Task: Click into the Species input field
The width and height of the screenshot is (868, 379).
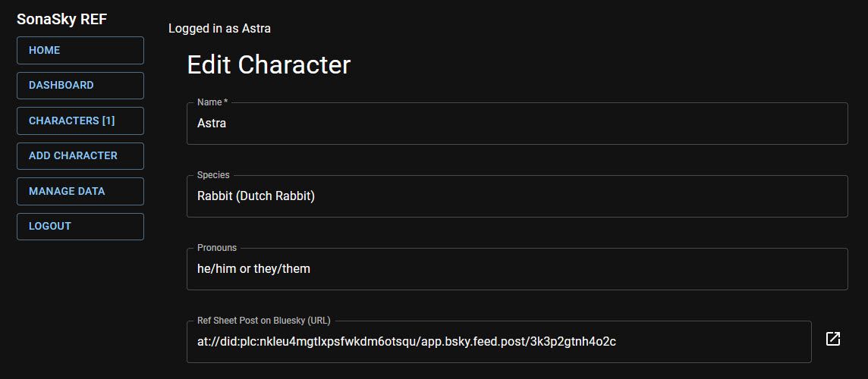Action: [x=516, y=196]
